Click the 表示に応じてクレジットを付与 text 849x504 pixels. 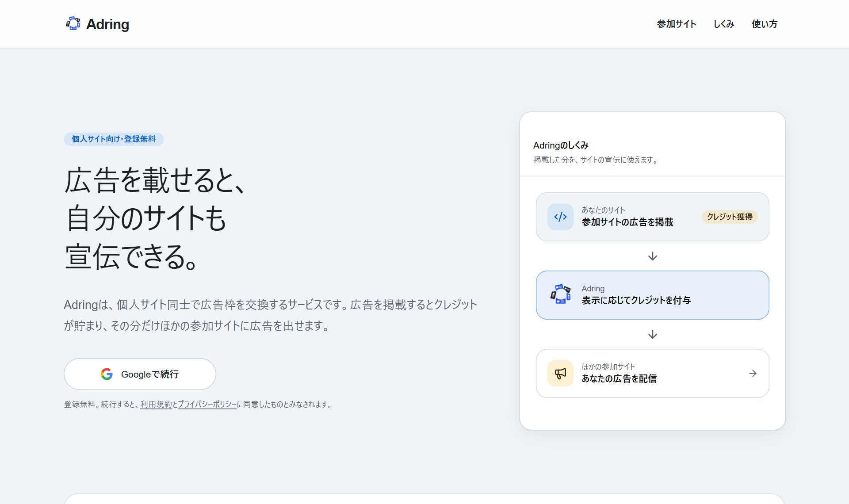point(636,300)
